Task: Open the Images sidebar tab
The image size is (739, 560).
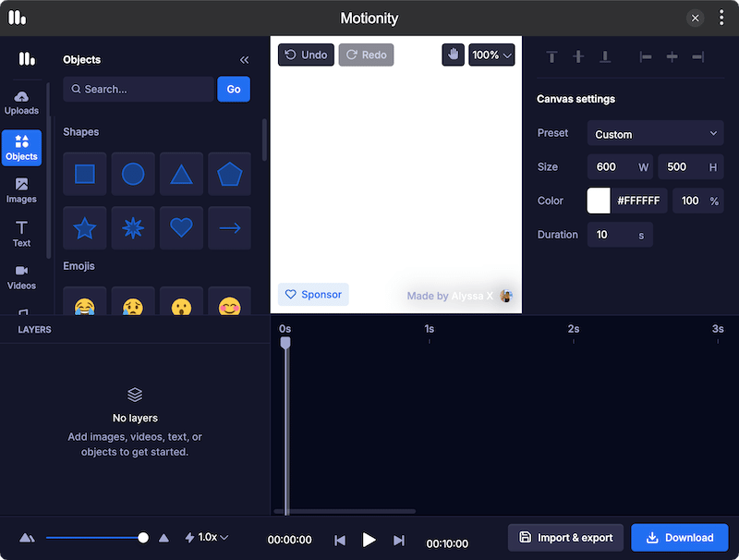Action: coord(21,190)
